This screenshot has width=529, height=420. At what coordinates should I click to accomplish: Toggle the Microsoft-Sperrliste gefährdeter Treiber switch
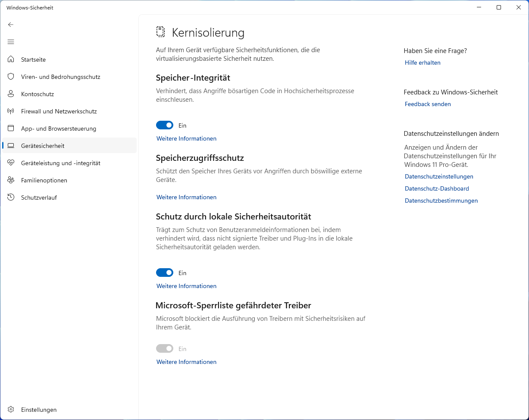(165, 349)
